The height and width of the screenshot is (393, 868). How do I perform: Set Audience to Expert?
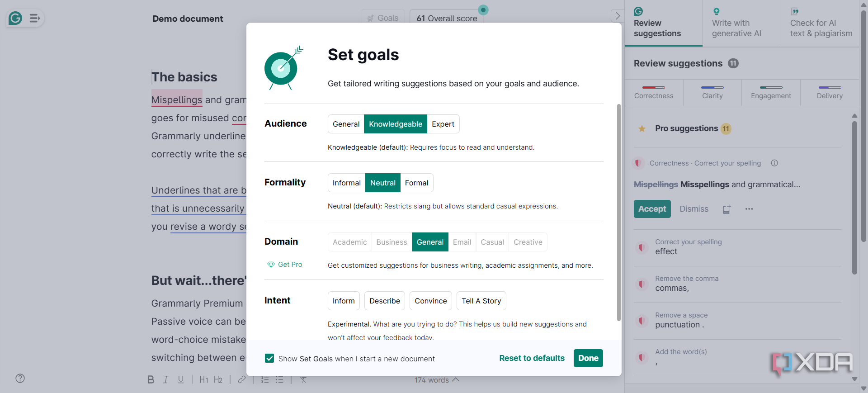pyautogui.click(x=443, y=124)
